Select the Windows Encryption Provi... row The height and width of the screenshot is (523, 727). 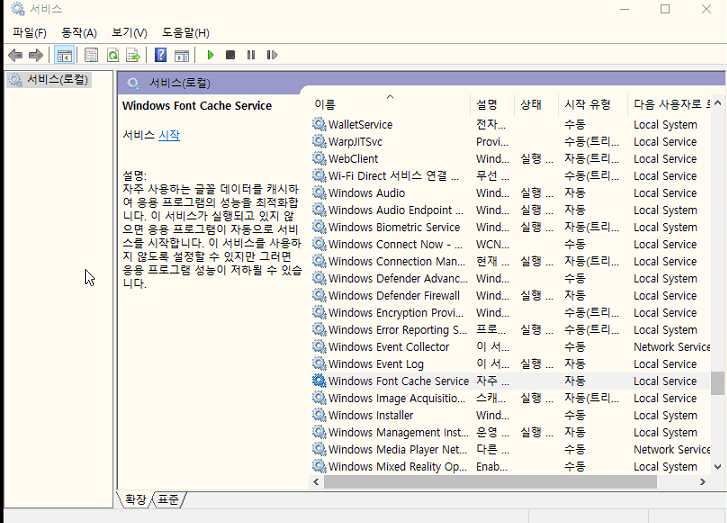[510, 313]
